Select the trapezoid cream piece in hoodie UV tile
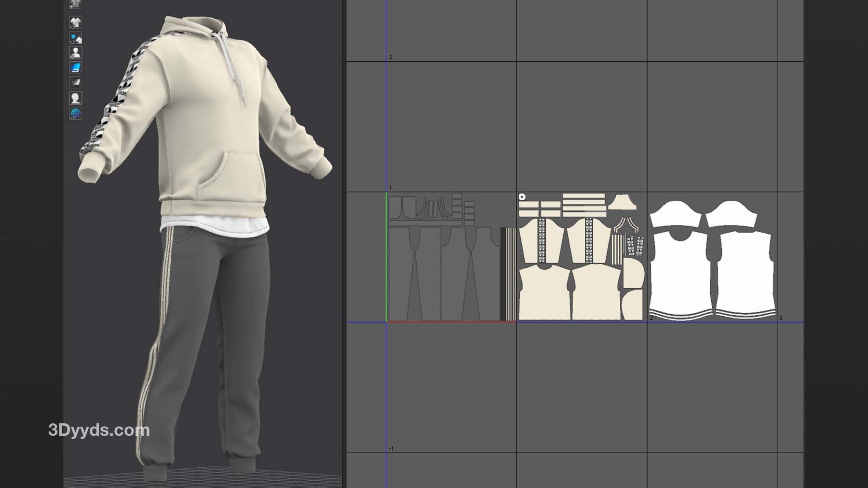The width and height of the screenshot is (868, 488). [x=622, y=203]
